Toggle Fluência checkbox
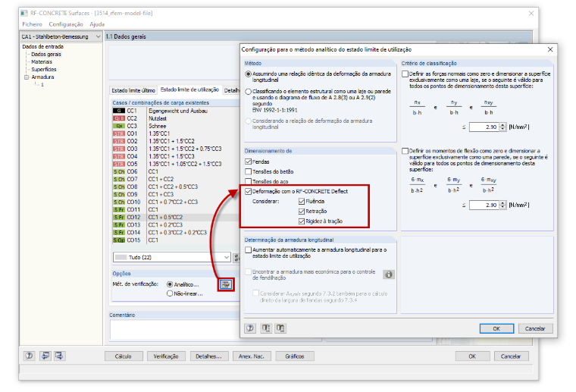 (x=302, y=202)
